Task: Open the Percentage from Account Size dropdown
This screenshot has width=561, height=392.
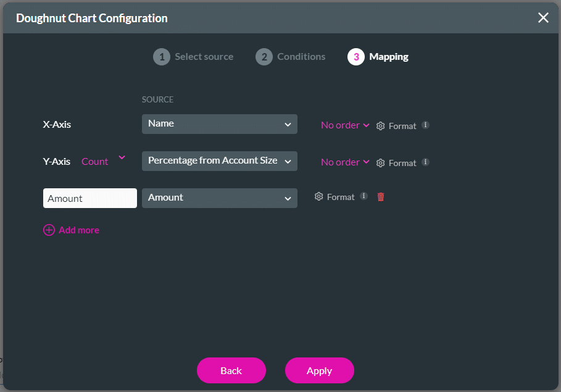Action: (x=219, y=161)
